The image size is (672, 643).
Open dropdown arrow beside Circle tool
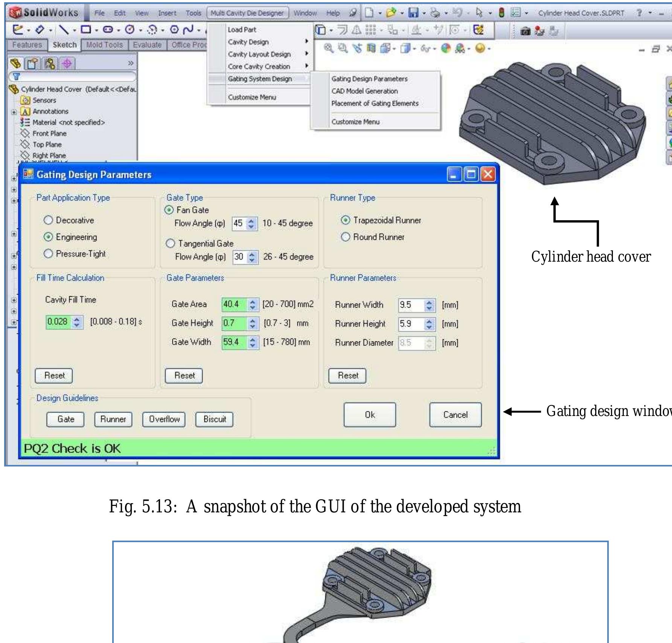click(141, 29)
